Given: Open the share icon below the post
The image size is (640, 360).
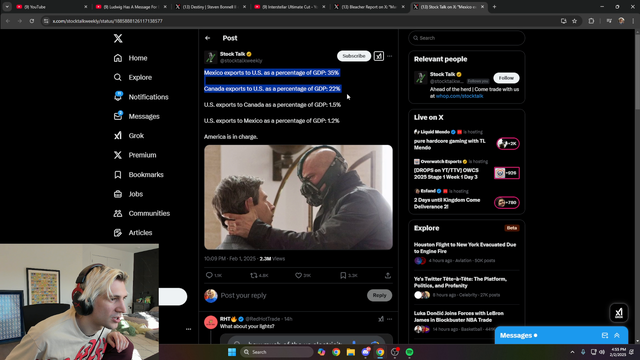Looking at the screenshot, I should coord(388,276).
